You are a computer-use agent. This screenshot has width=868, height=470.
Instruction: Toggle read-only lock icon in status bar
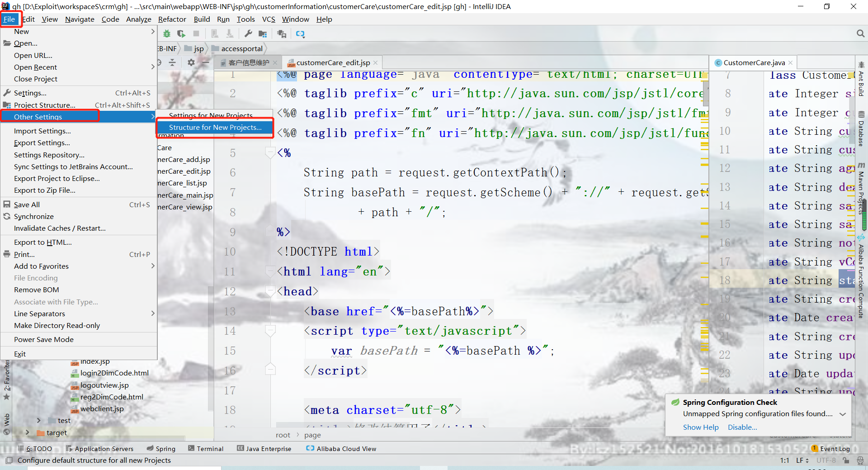coord(846,461)
